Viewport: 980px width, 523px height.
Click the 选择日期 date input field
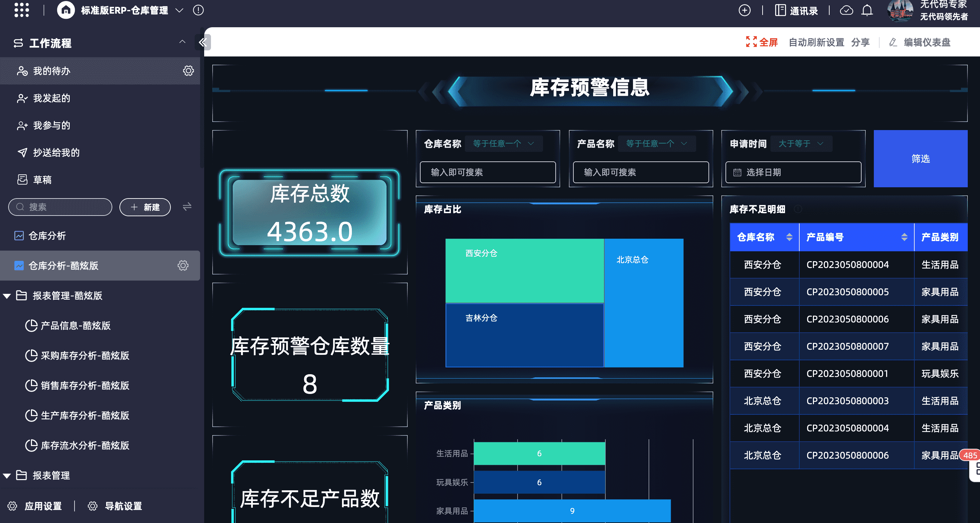(x=793, y=172)
